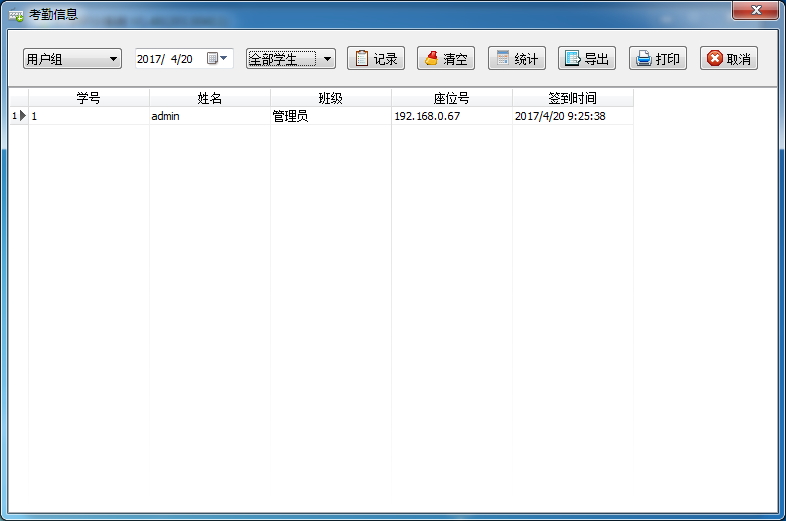
Task: Open the 用户组 dropdown list
Action: (x=73, y=59)
